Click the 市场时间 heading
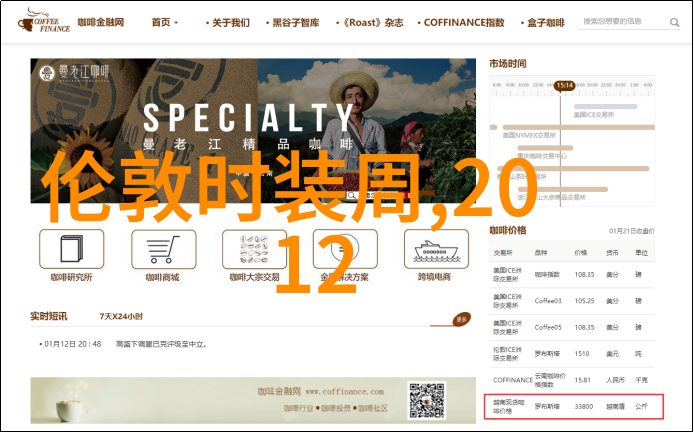The height and width of the screenshot is (433, 694). 508,64
